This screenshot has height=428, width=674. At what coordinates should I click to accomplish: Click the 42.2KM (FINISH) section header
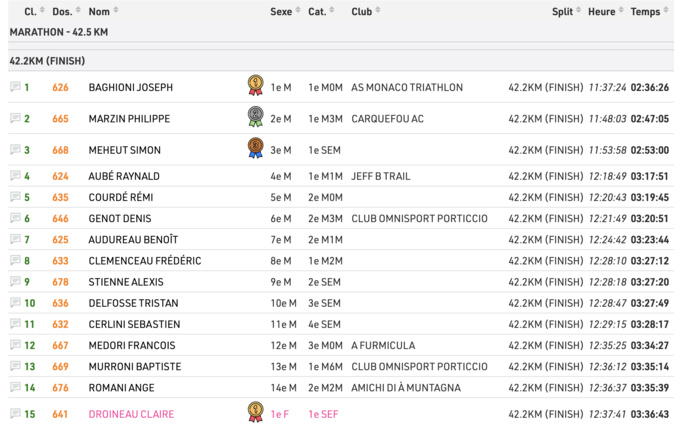(x=47, y=60)
